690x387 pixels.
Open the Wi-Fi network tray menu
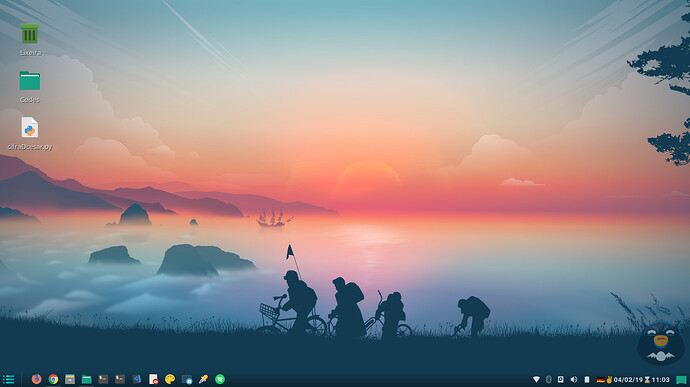pos(536,380)
